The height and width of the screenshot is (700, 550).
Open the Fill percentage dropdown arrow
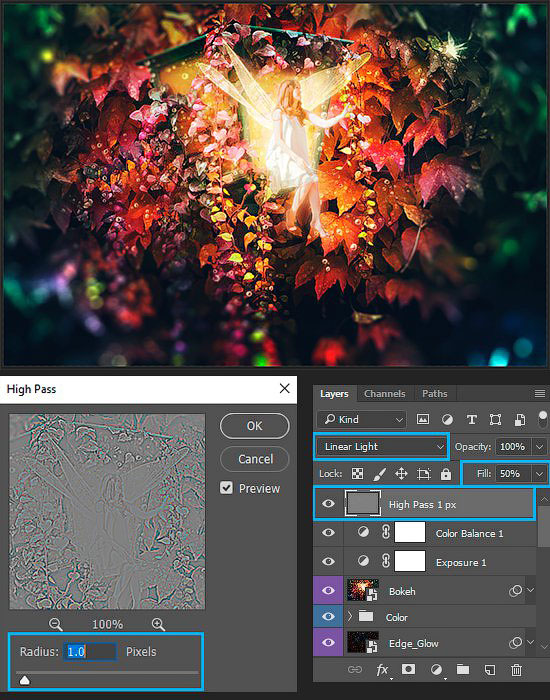(x=539, y=474)
